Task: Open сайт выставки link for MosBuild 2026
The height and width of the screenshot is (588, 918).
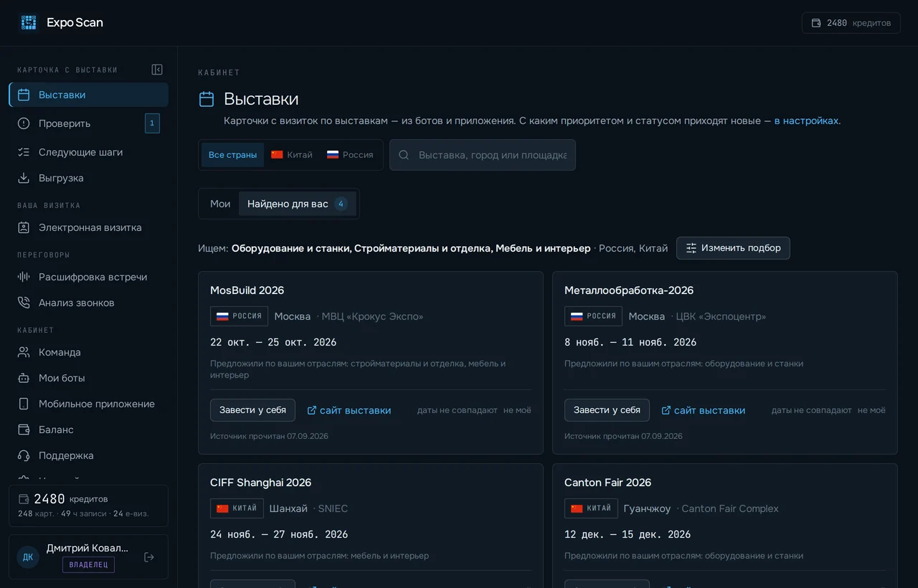Action: 349,410
